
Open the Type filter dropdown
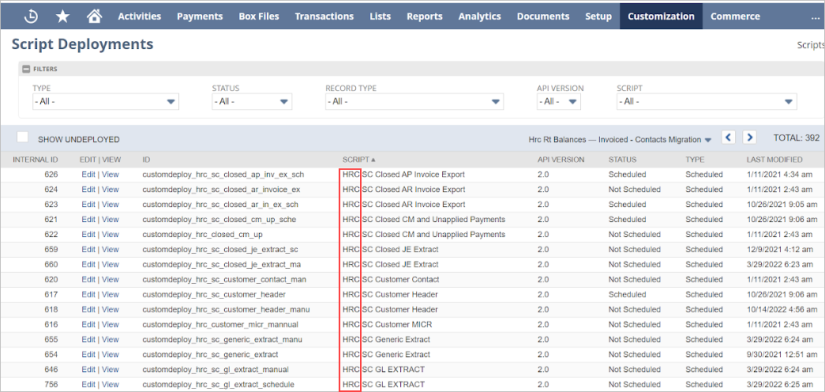(105, 102)
